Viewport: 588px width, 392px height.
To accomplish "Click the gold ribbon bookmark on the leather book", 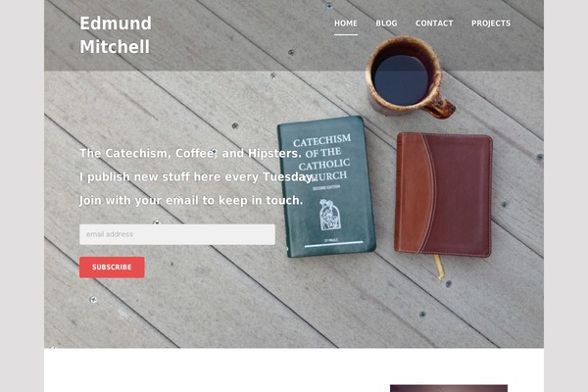I will pyautogui.click(x=439, y=268).
